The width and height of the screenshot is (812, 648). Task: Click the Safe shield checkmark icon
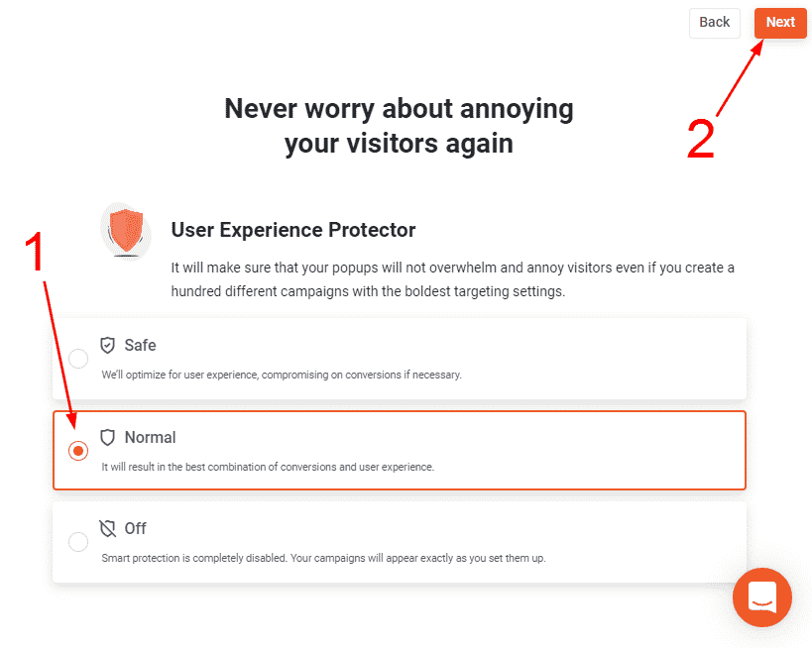(108, 345)
